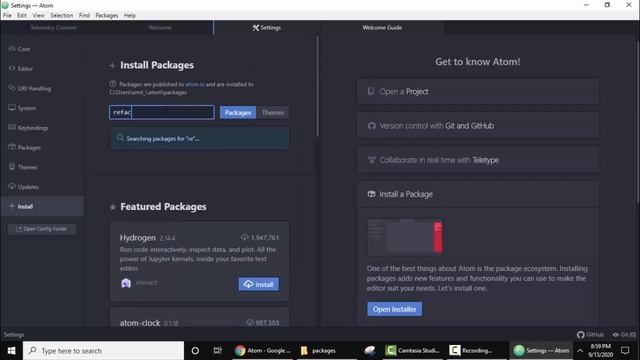Image resolution: width=640 pixels, height=360 pixels.
Task: Expand Collaborate in real time with Teletype
Action: (x=478, y=160)
